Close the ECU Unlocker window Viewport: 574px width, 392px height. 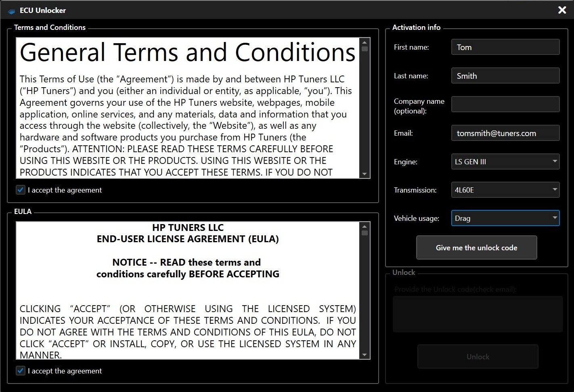(x=562, y=10)
